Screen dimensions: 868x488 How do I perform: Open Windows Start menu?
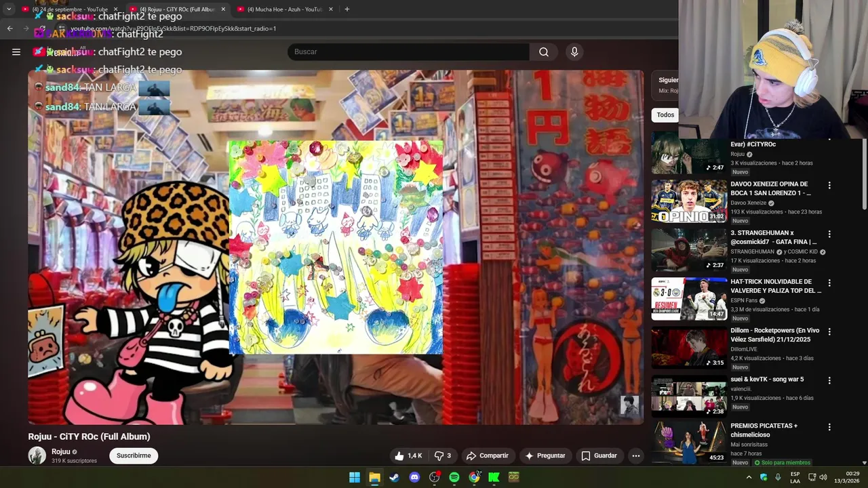[354, 477]
